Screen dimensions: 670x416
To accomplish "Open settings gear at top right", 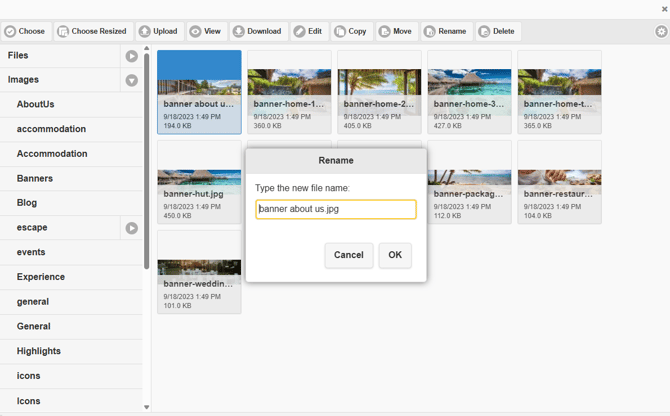I will 661,31.
